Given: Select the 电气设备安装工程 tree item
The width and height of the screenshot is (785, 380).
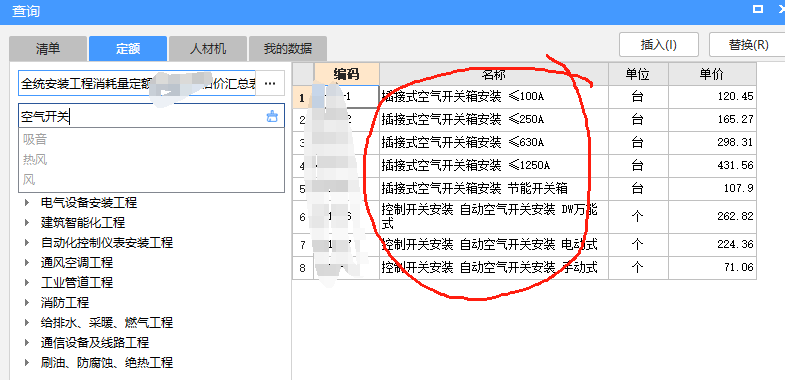Looking at the screenshot, I should (89, 203).
